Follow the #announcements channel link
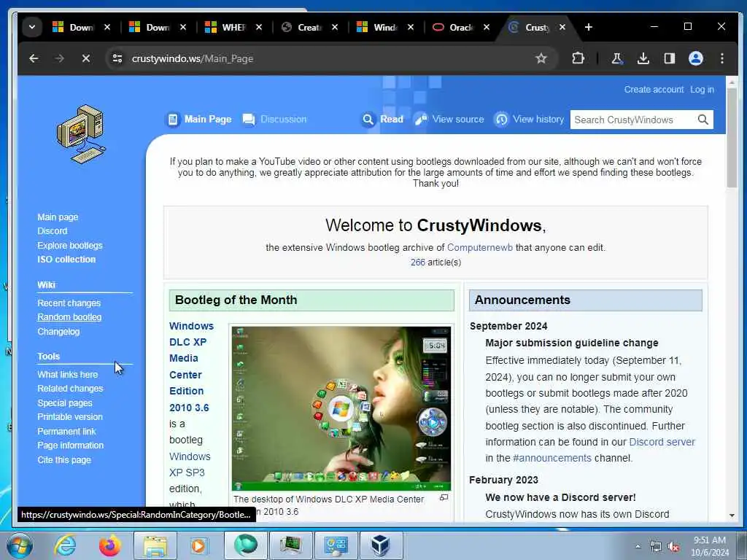Viewport: 747px width, 560px height. pyautogui.click(x=551, y=458)
